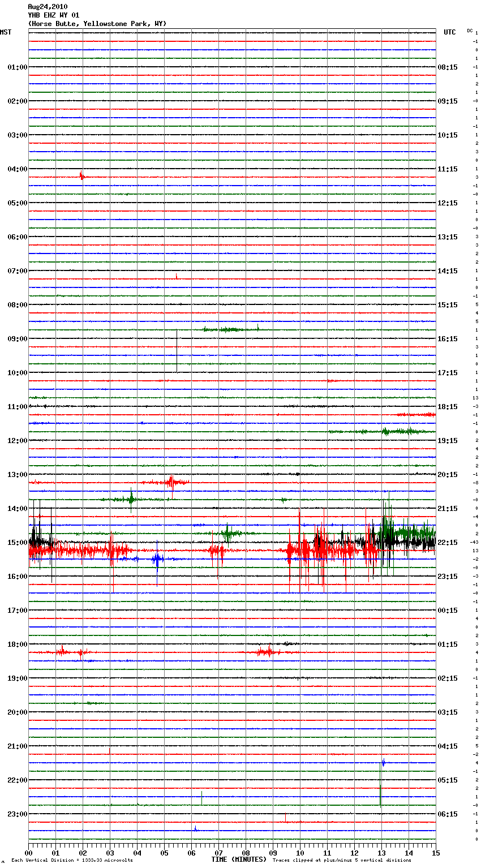Click the 22:15 UTC time label
The height and width of the screenshot is (868, 481).
pyautogui.click(x=448, y=543)
